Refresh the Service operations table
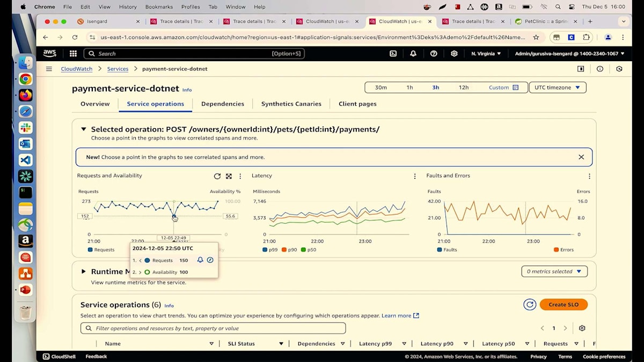Image resolution: width=644 pixels, height=362 pixels. 530,305
